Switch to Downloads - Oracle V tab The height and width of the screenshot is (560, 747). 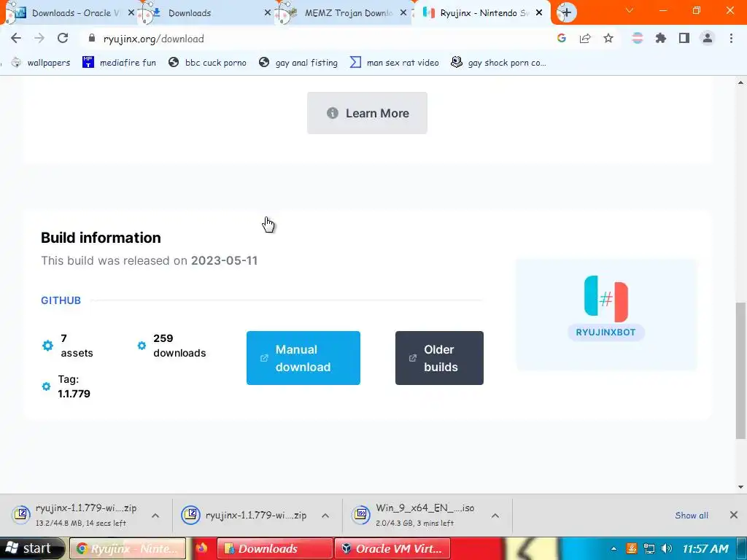[71, 13]
